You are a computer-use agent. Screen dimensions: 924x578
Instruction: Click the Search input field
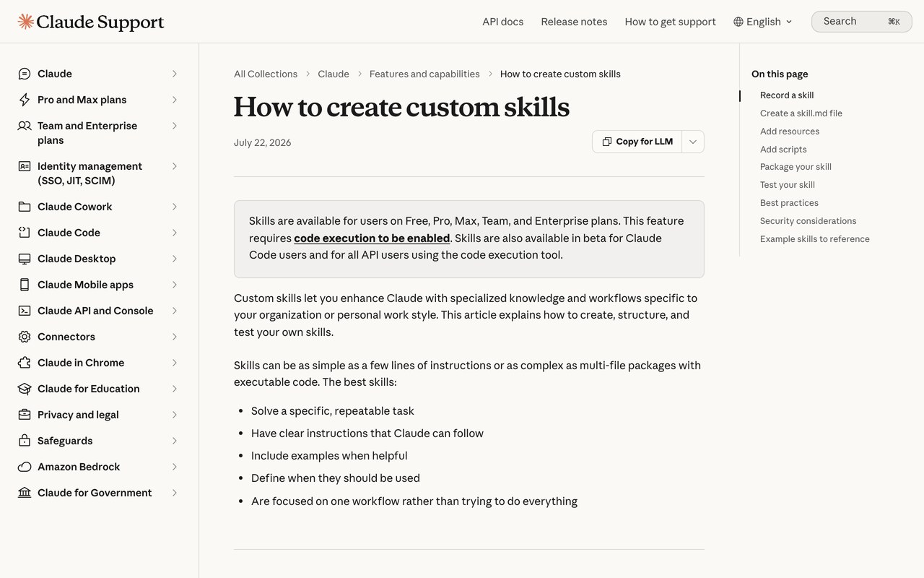point(861,22)
